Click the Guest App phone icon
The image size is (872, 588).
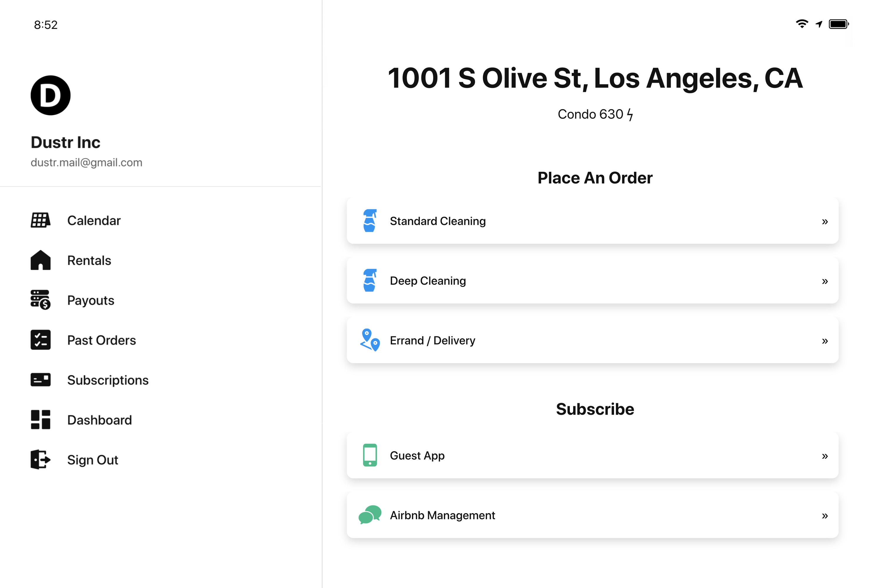(370, 455)
